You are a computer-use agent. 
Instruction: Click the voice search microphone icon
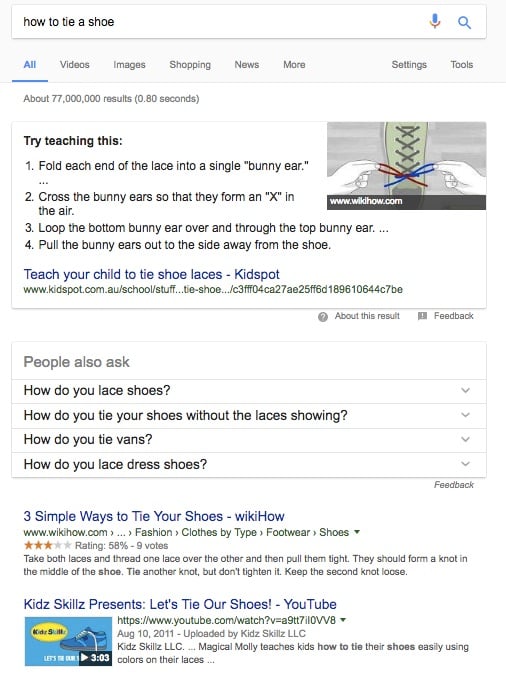(435, 21)
